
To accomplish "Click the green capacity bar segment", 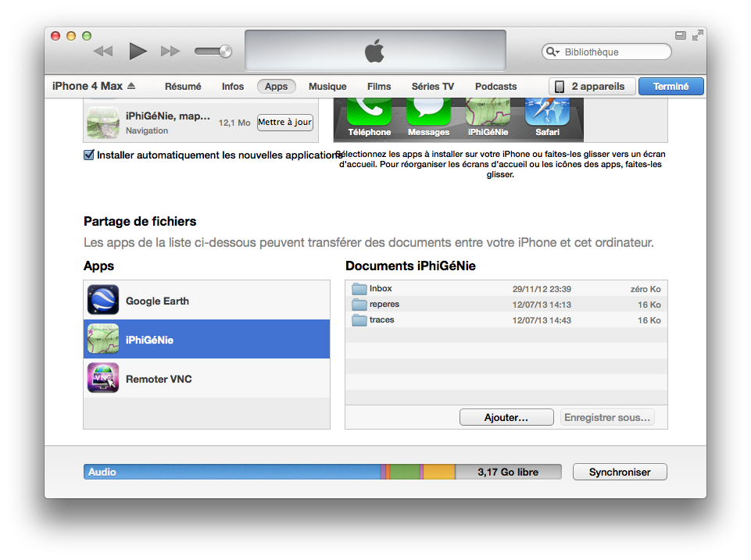I will 405,472.
